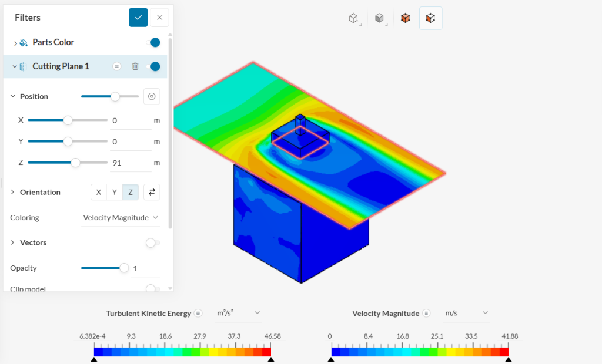602x364 pixels.
Task: Set orientation to X axis
Action: pyautogui.click(x=99, y=192)
